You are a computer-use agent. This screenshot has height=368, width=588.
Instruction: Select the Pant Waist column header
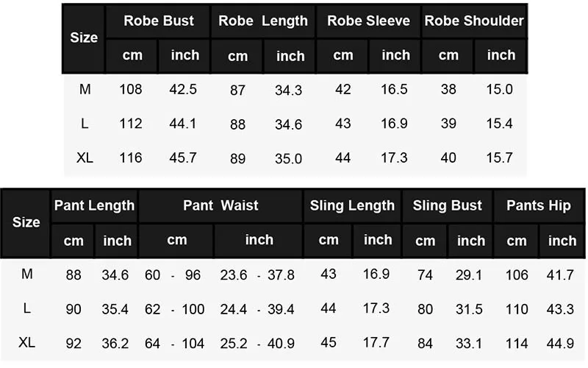[x=220, y=205]
